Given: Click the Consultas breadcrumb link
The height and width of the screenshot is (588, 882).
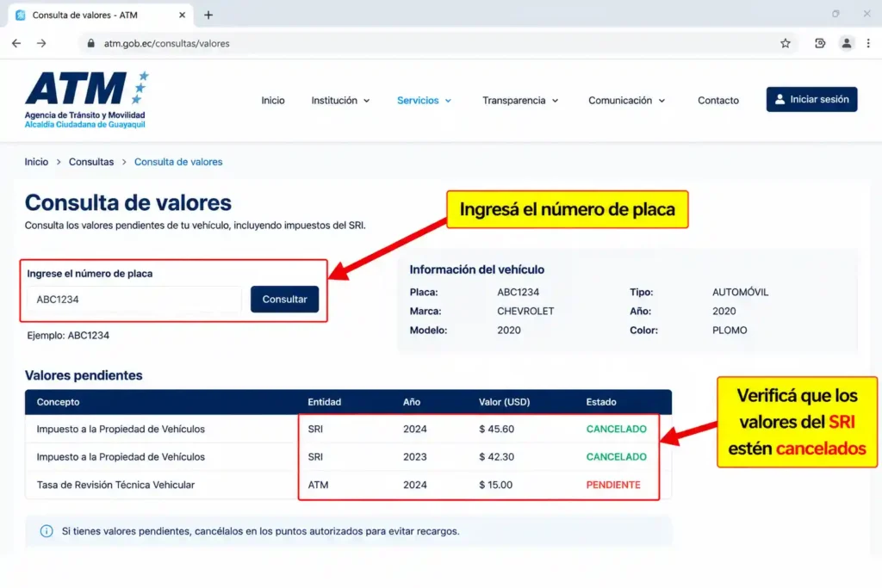Looking at the screenshot, I should [91, 162].
